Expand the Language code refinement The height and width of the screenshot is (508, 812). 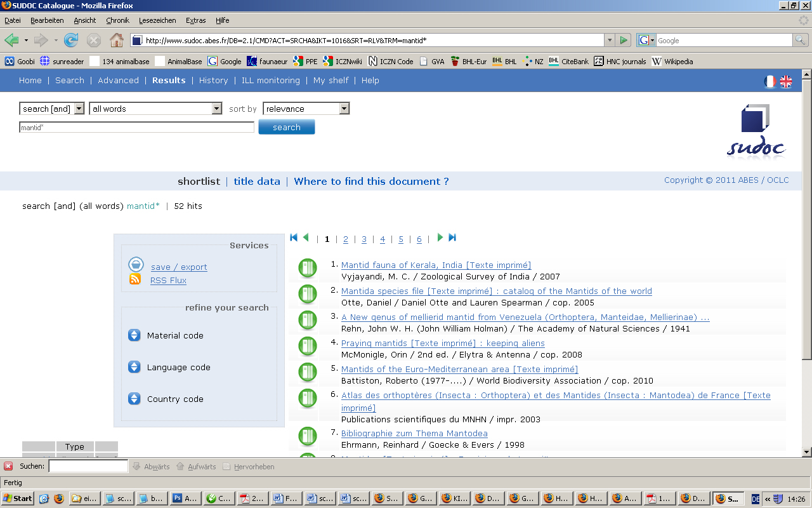(134, 367)
